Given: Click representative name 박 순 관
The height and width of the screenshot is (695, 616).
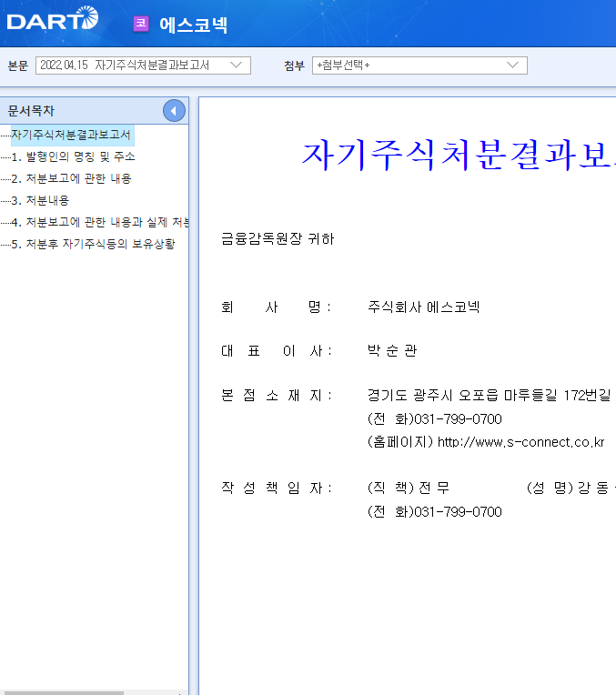Looking at the screenshot, I should pos(392,350).
